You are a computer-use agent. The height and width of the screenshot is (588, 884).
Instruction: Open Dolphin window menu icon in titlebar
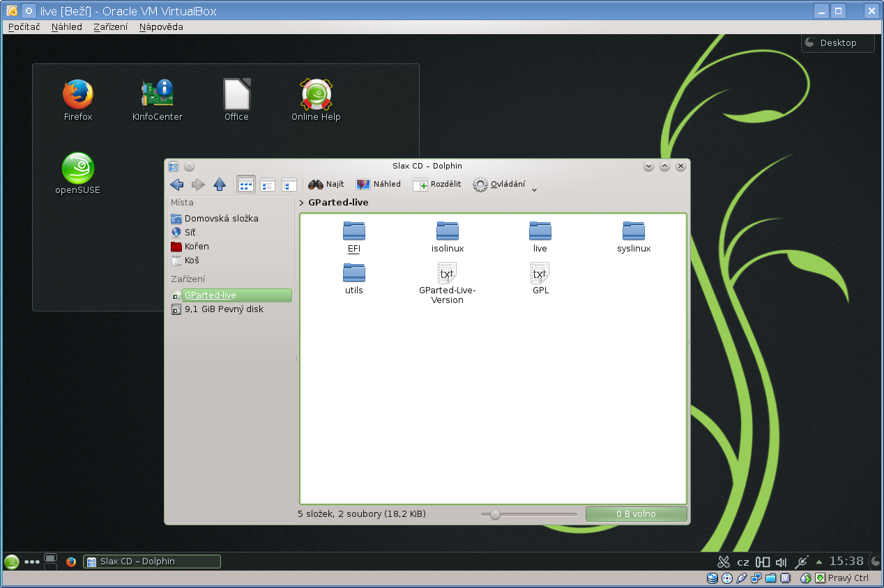[x=174, y=167]
